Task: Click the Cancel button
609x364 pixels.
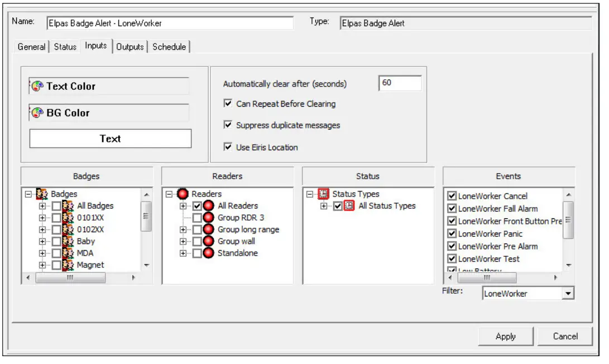Action: click(565, 337)
